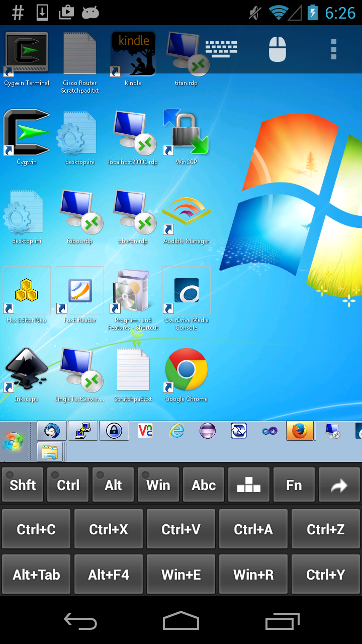
Task: Send the Ctrl+Z shortcut
Action: click(326, 529)
